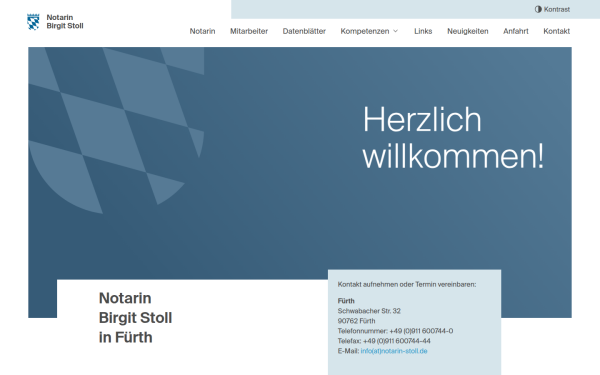Click the Kontrast half-circle icon

point(538,9)
